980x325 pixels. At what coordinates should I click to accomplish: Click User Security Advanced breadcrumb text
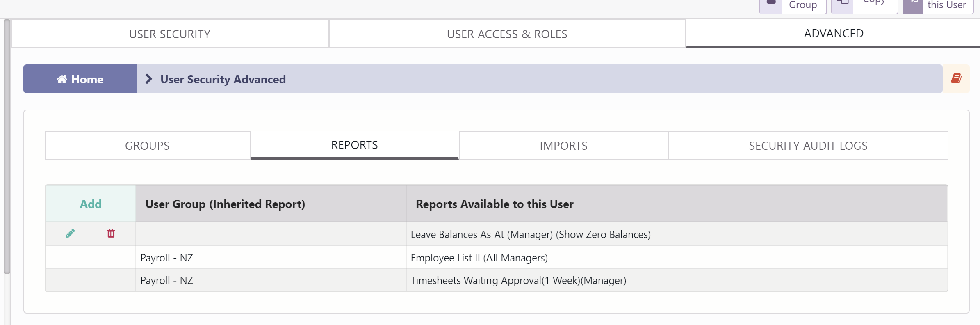tap(223, 79)
